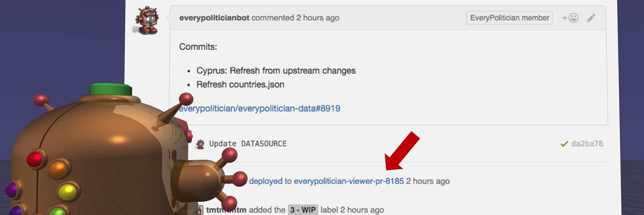Open everypolitician-viewer-pr-8185 deployment link

tap(349, 181)
